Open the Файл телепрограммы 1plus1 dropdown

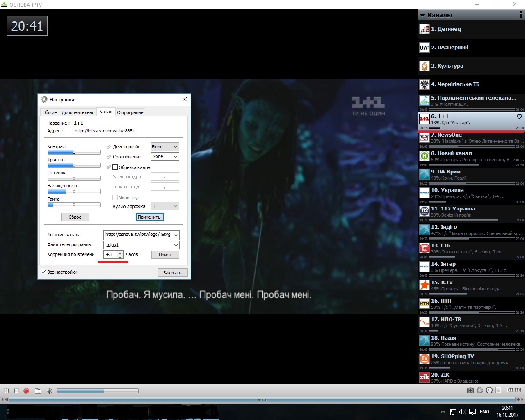[x=141, y=245]
